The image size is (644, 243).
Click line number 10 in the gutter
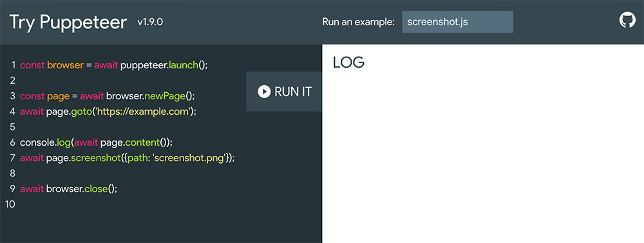pyautogui.click(x=10, y=204)
